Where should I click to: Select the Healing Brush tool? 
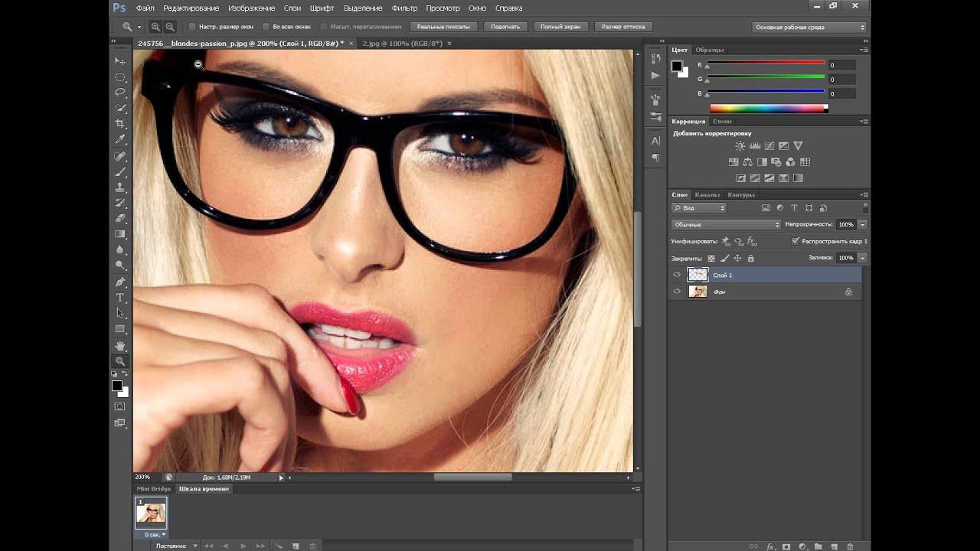[120, 156]
